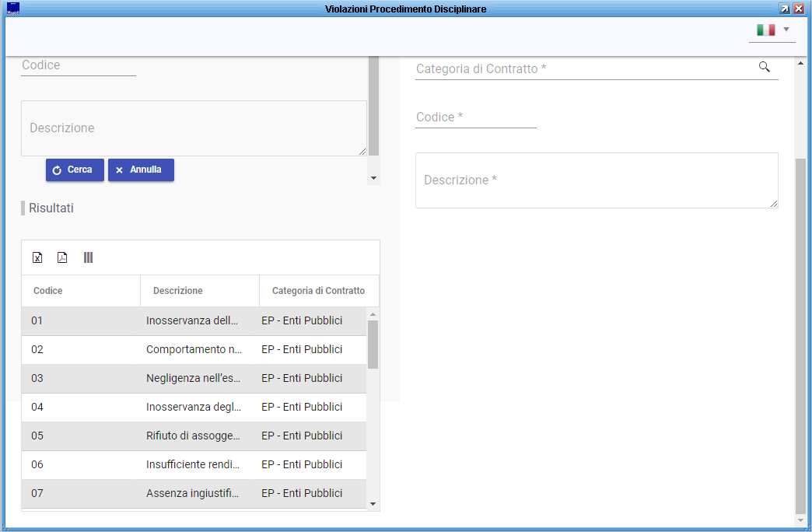Open the Italian flag language dropdown
The height and width of the screenshot is (532, 812).
[x=772, y=30]
